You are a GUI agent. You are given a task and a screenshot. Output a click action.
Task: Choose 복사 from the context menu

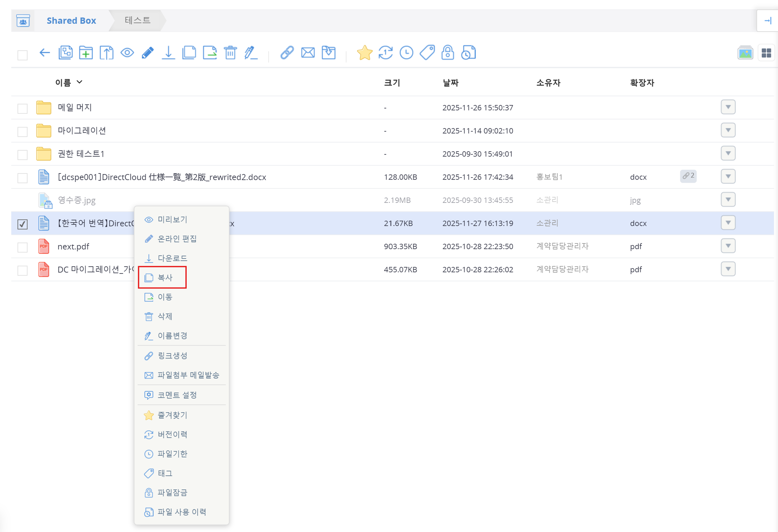[x=165, y=277]
